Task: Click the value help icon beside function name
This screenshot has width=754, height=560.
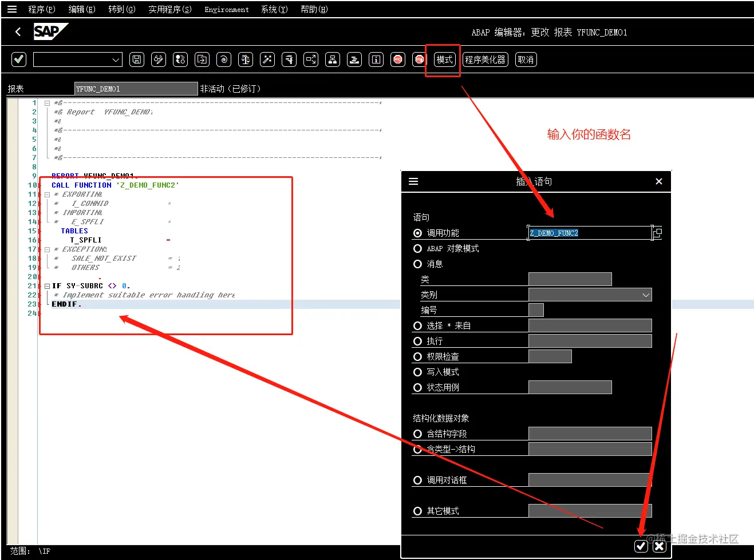Action: pyautogui.click(x=658, y=233)
